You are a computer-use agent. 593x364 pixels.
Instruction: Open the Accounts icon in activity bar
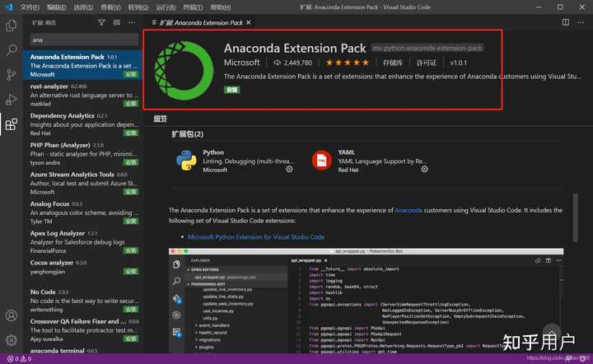pyautogui.click(x=11, y=315)
